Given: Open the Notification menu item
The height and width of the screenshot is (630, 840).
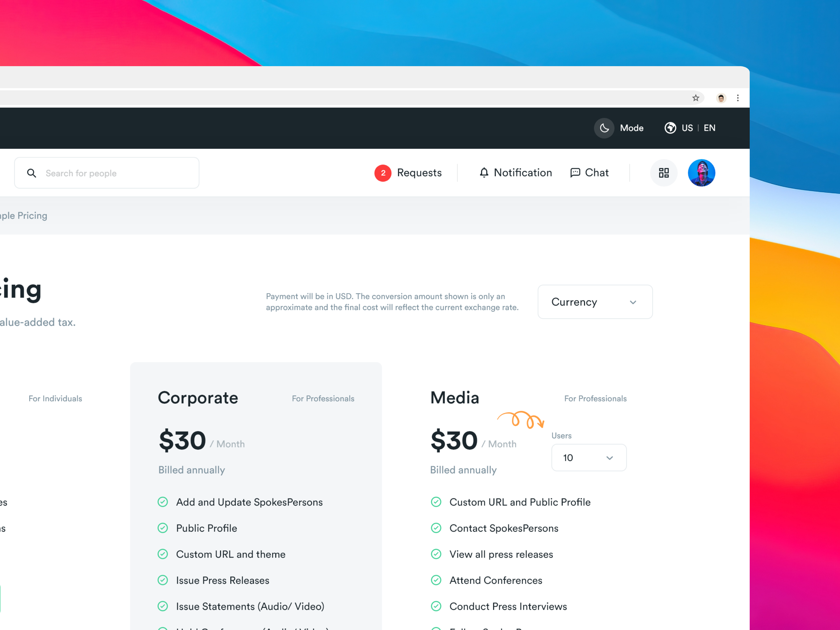Looking at the screenshot, I should click(523, 173).
